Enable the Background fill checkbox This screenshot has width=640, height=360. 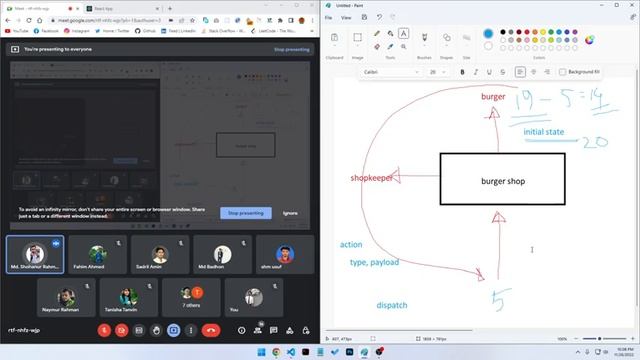[562, 72]
